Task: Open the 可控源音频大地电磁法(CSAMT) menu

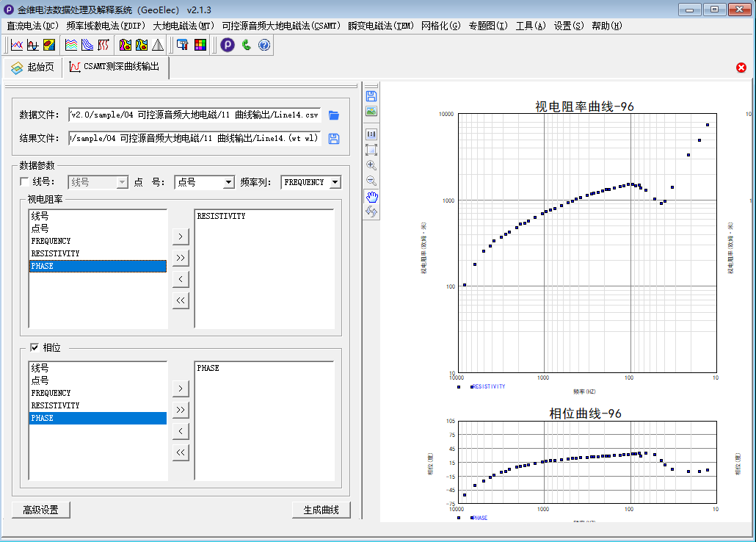Action: (x=282, y=26)
